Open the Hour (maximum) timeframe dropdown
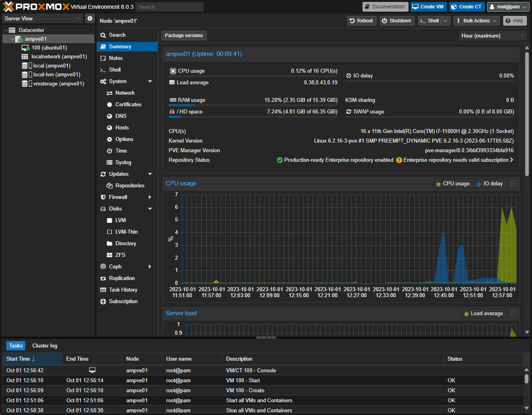This screenshot has height=415, width=532. pos(492,36)
